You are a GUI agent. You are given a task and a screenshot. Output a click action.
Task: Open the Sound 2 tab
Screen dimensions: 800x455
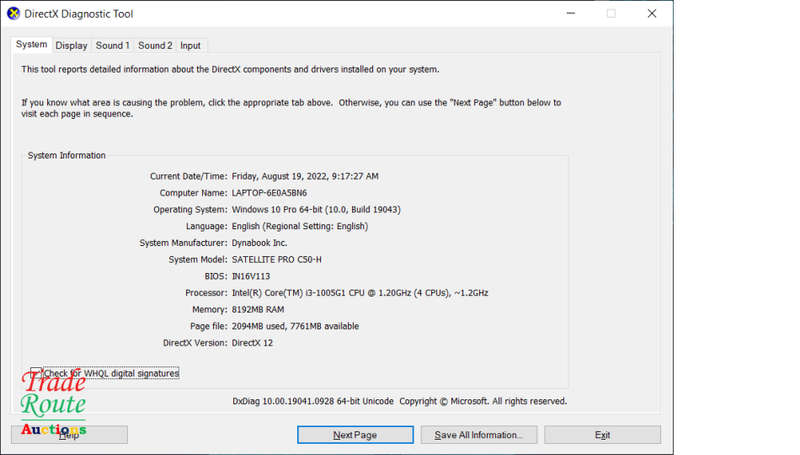point(155,45)
